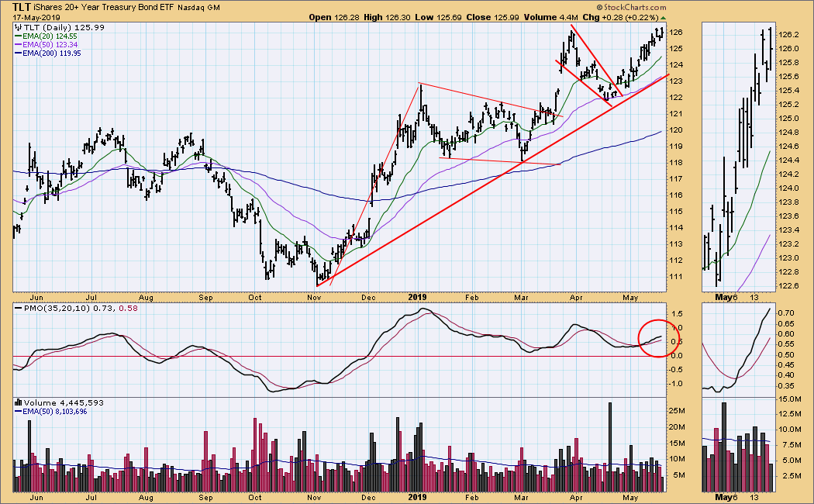The image size is (814, 504).
Task: Click the "25M" volume axis label
Action: point(677,411)
